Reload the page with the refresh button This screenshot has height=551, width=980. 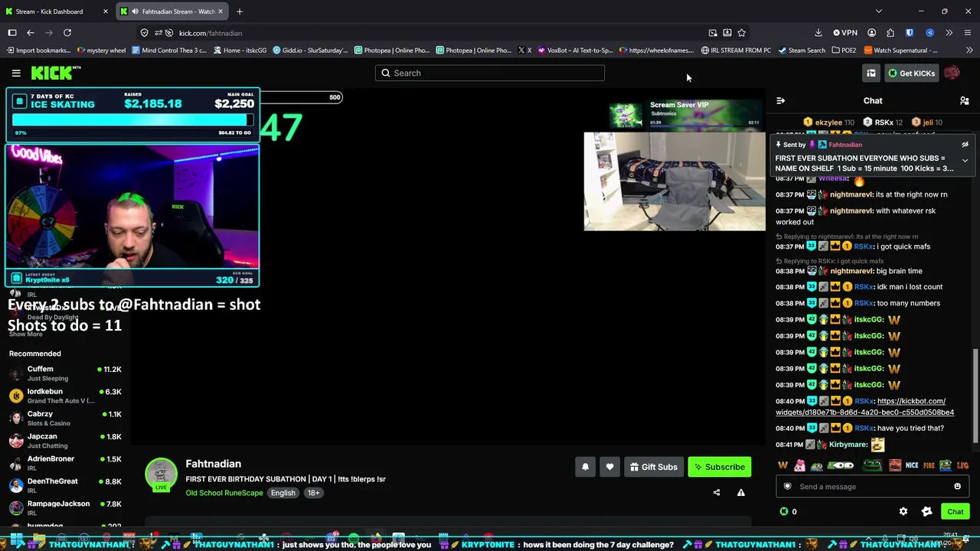point(67,33)
